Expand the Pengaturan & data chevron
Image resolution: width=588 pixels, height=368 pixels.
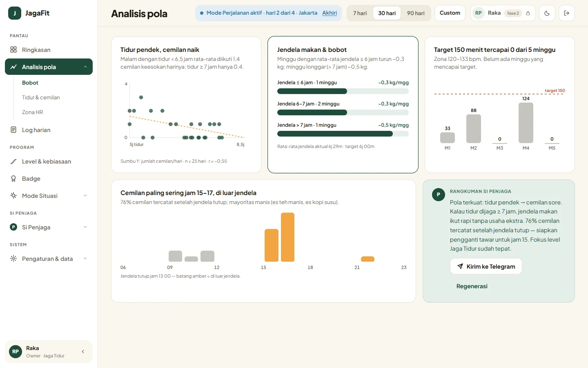click(x=85, y=259)
